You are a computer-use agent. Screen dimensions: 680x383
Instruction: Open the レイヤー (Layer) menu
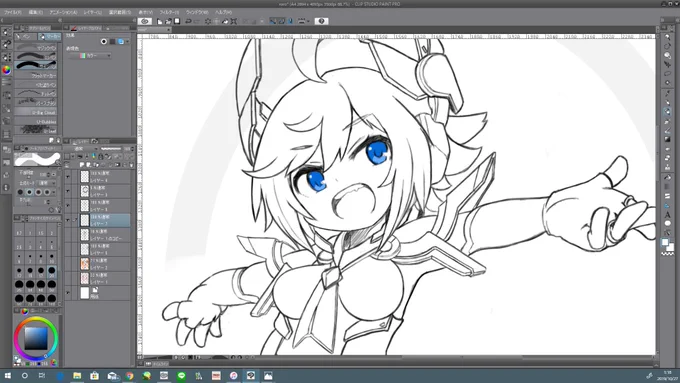pyautogui.click(x=93, y=12)
